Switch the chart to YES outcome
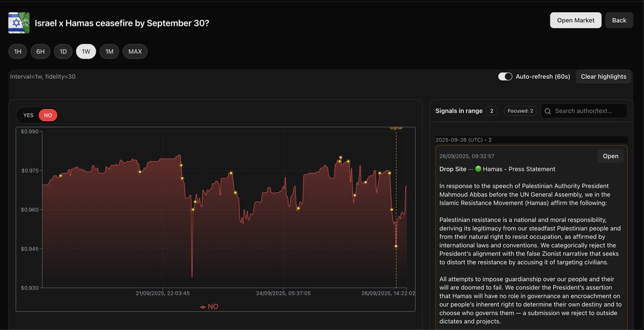Screen dimensions: 644x330 point(28,115)
